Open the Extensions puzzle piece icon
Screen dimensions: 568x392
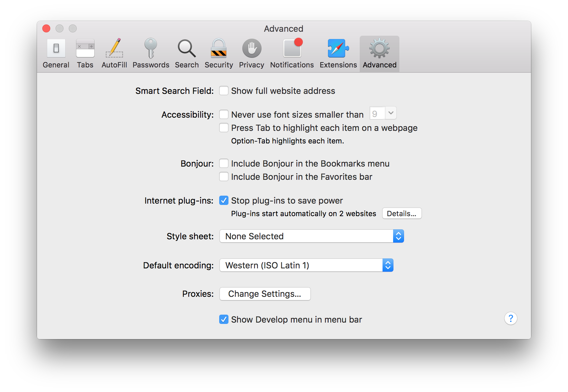[x=338, y=48]
